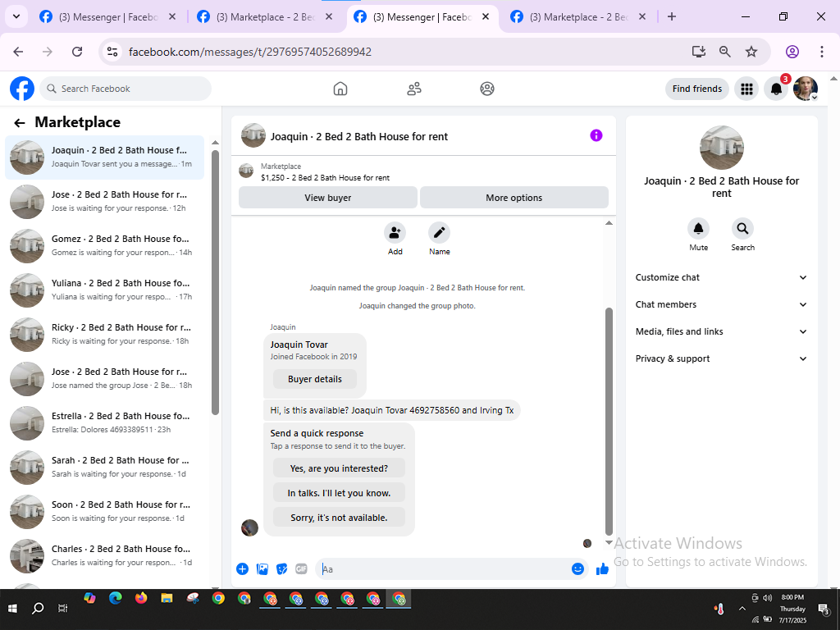Image resolution: width=840 pixels, height=630 pixels.
Task: Expand Customize chat section
Action: tap(721, 277)
